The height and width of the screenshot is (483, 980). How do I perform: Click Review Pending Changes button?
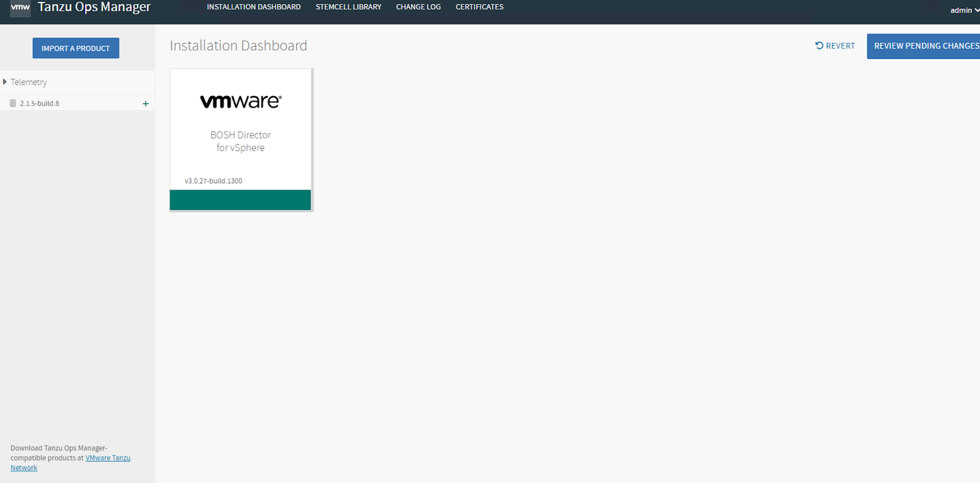[x=924, y=46]
